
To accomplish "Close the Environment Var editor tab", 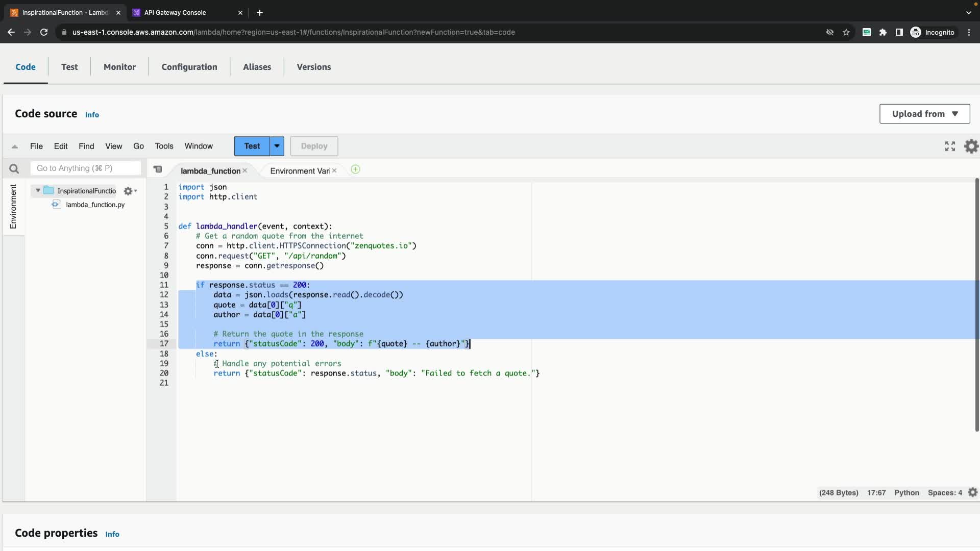I will [x=334, y=170].
